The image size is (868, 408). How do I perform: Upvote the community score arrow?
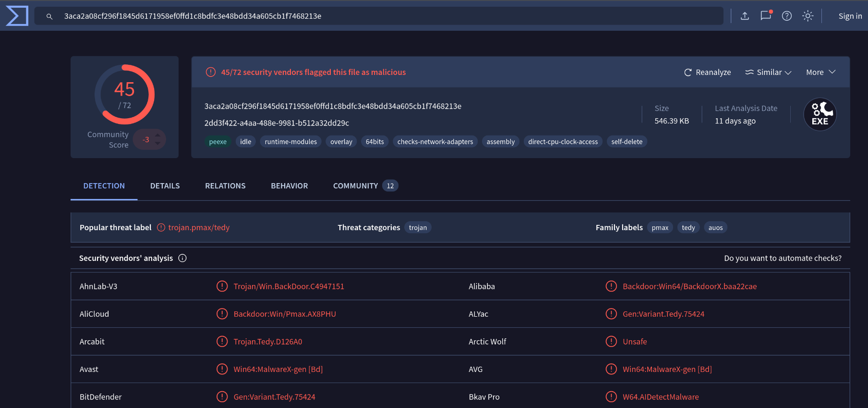click(157, 135)
